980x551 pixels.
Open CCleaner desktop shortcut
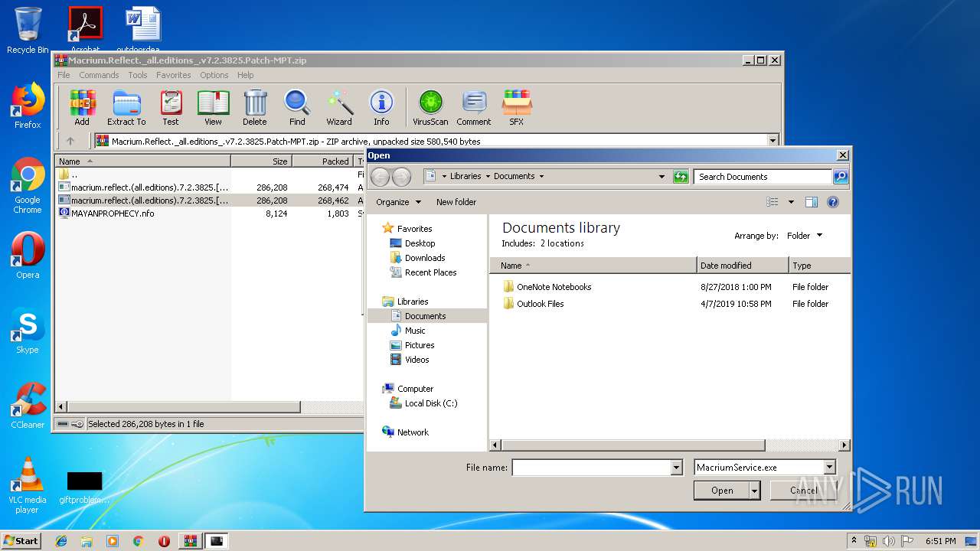(28, 406)
